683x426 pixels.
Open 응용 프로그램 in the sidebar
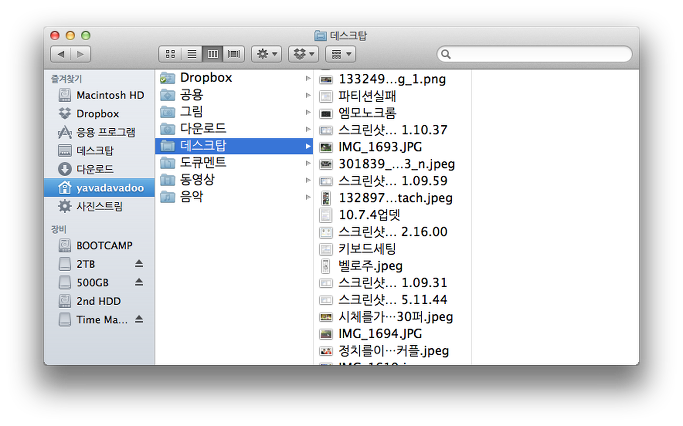coord(99,132)
